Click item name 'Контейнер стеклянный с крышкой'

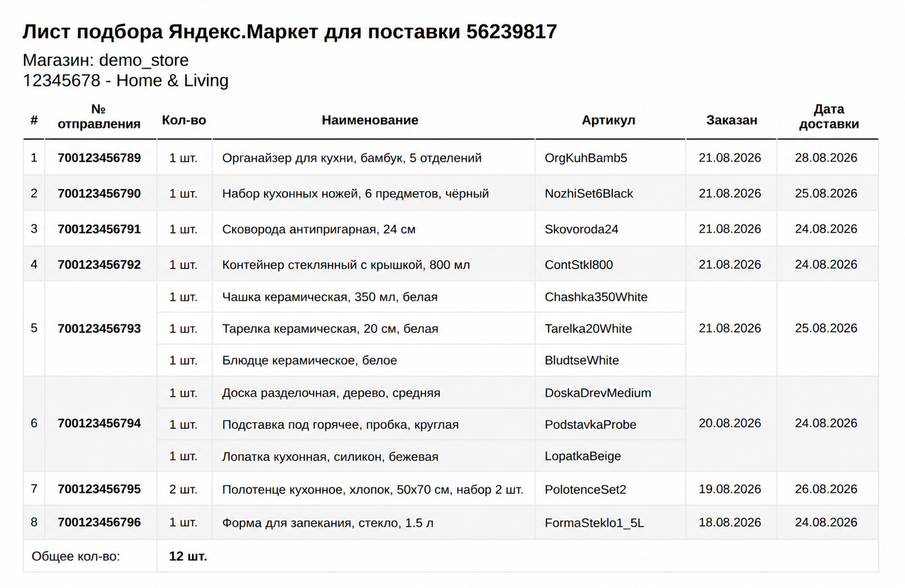(x=323, y=265)
